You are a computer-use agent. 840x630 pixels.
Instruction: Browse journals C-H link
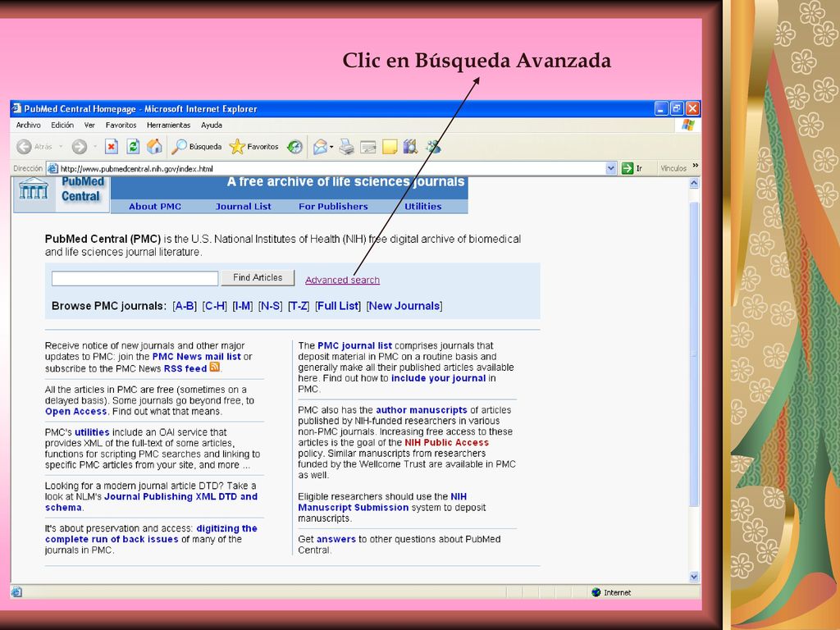pos(215,306)
